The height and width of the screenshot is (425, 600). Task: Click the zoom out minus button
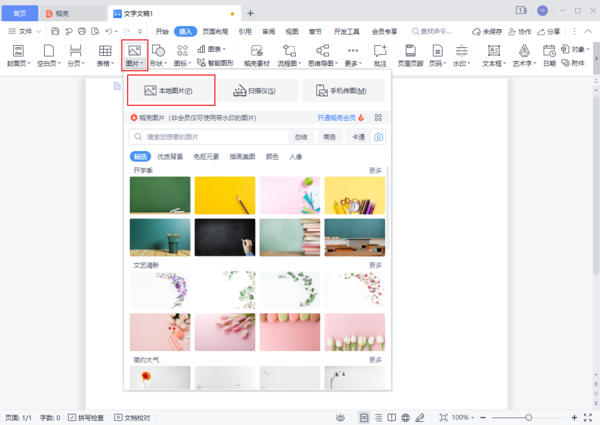tap(483, 418)
